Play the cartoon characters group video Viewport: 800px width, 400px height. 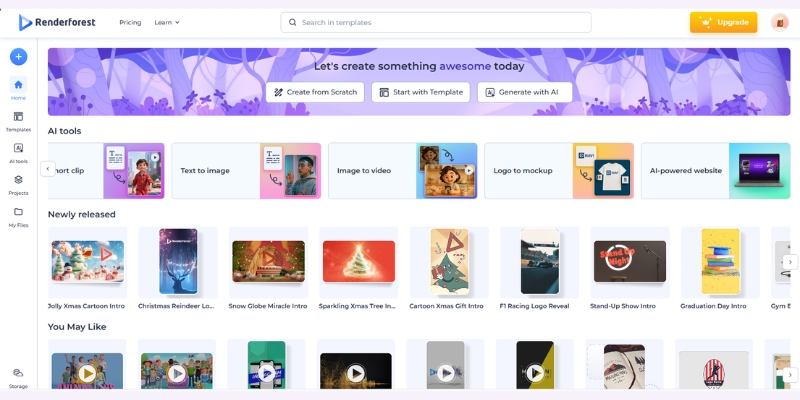tap(177, 374)
